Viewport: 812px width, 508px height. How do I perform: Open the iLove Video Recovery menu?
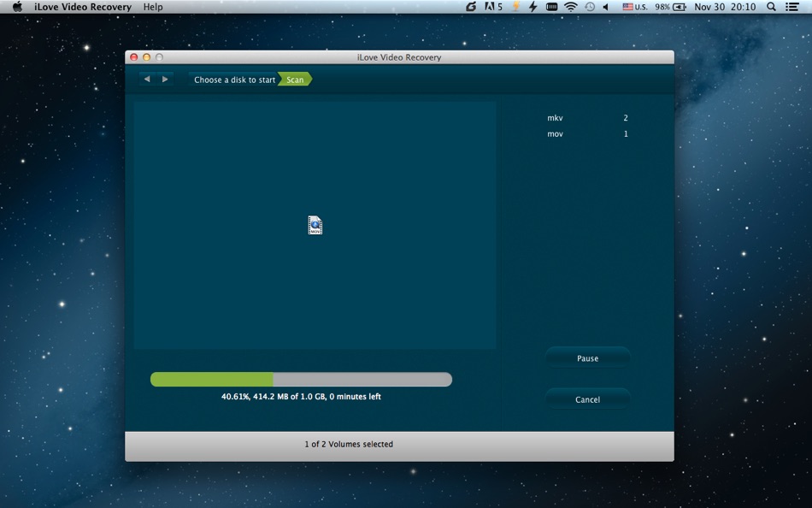coord(83,7)
